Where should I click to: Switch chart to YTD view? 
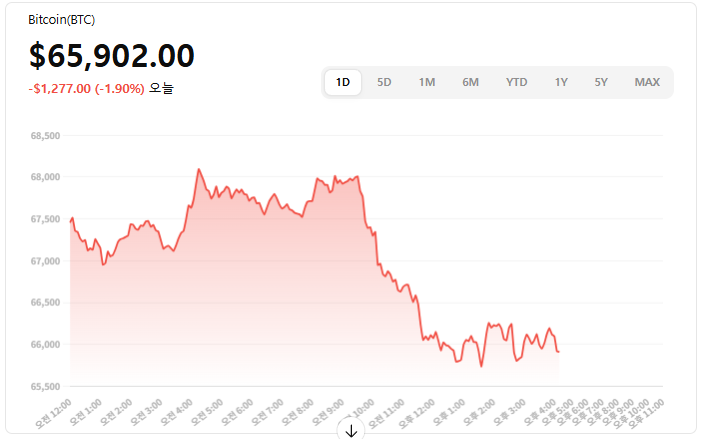[x=516, y=82]
